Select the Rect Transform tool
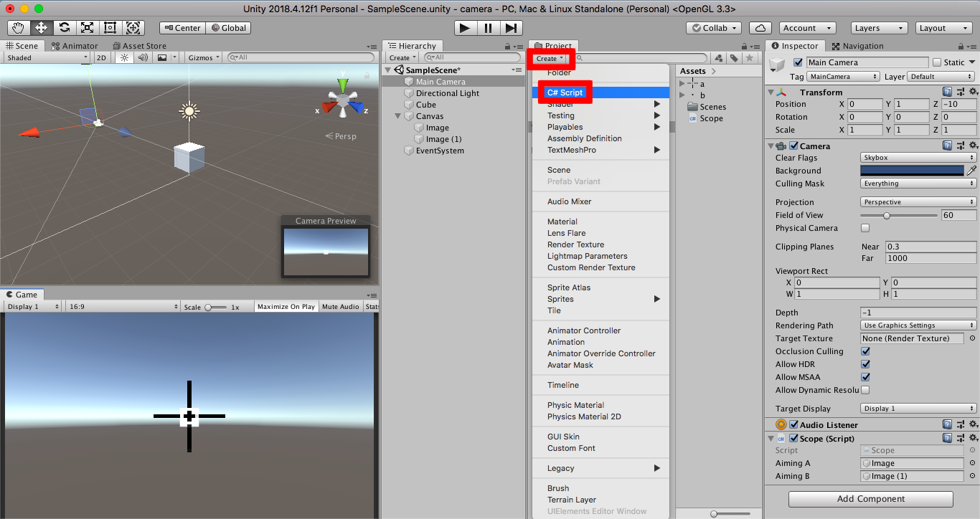The width and height of the screenshot is (980, 519). (x=110, y=28)
